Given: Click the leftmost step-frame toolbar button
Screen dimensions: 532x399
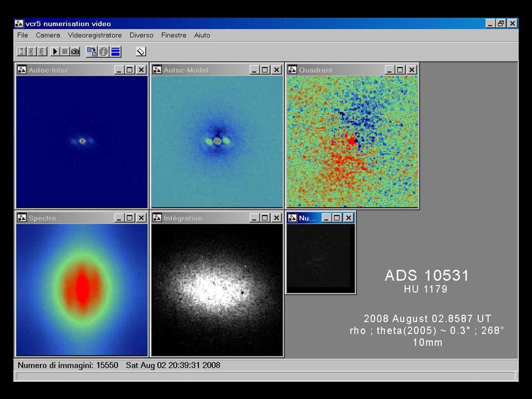Looking at the screenshot, I should [21, 52].
